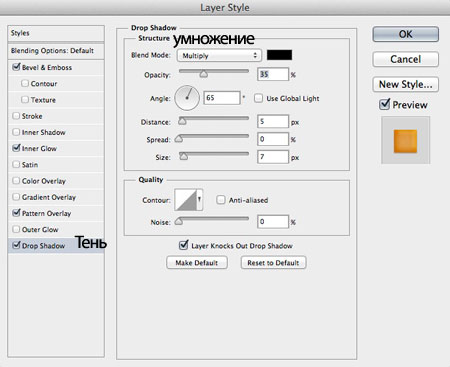Open the Blend Mode Multiply dropdown
The image size is (450, 367).
point(219,55)
